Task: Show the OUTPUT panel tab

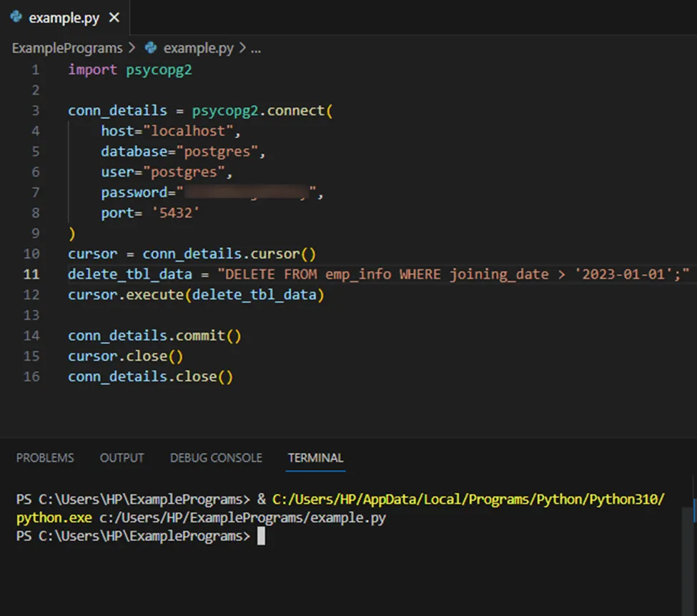Action: [122, 457]
